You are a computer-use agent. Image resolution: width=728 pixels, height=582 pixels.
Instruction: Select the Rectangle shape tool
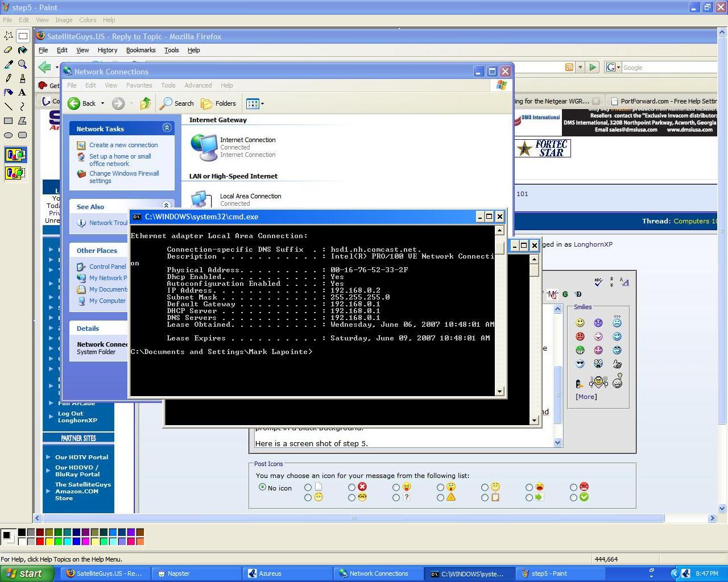click(x=9, y=120)
